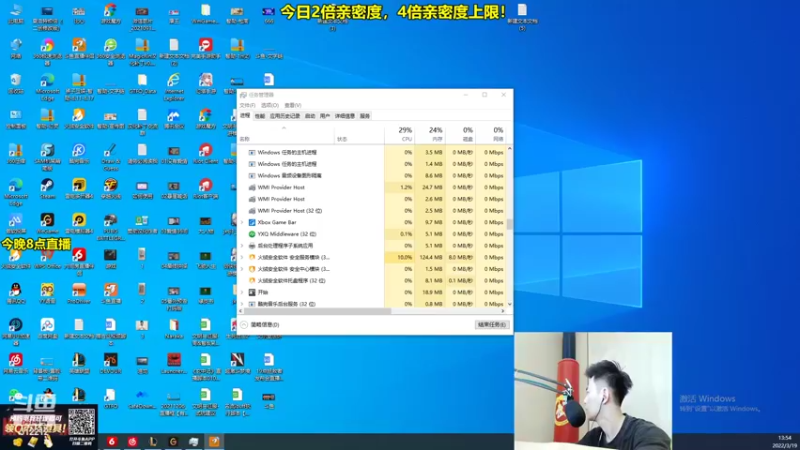
Task: Launch the Riot客户端 desktop shortcut
Action: pyautogui.click(x=206, y=188)
